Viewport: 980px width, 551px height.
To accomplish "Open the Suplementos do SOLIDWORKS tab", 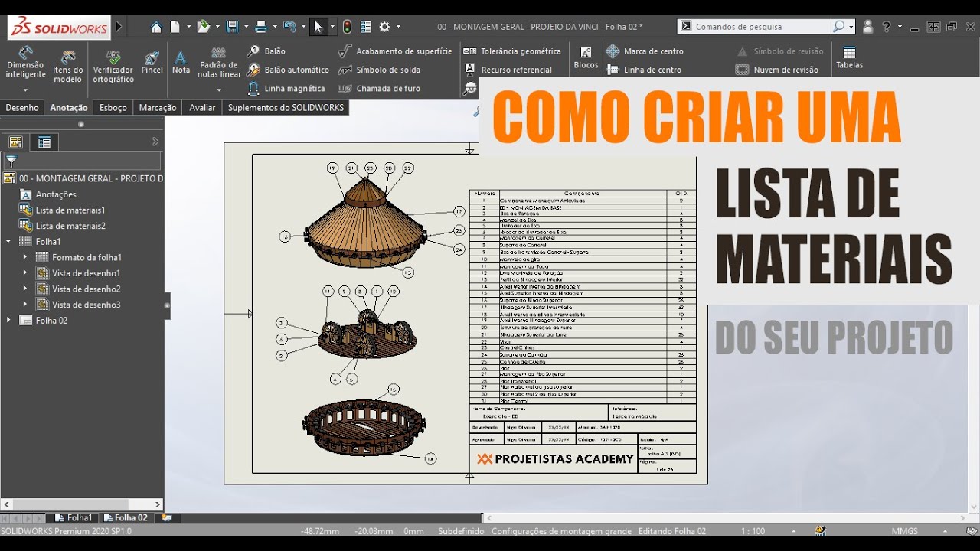I will (x=286, y=108).
